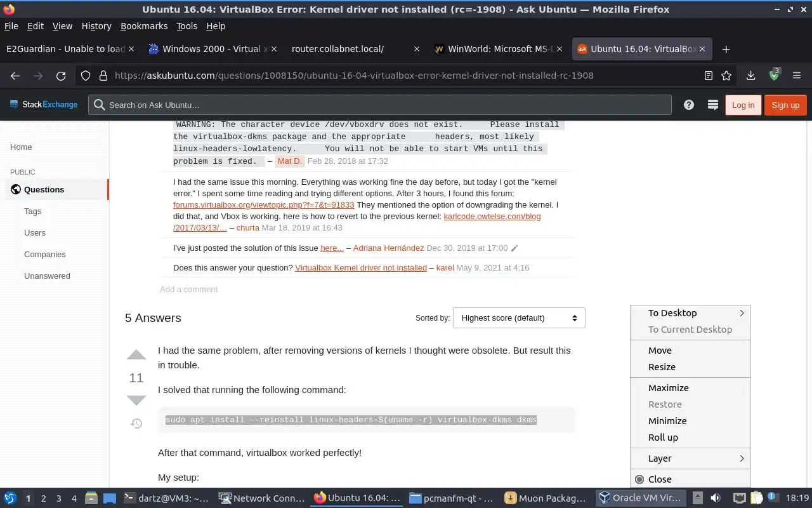Click the removable media eject tray icon
This screenshot has height=508, width=812.
pyautogui.click(x=697, y=498)
